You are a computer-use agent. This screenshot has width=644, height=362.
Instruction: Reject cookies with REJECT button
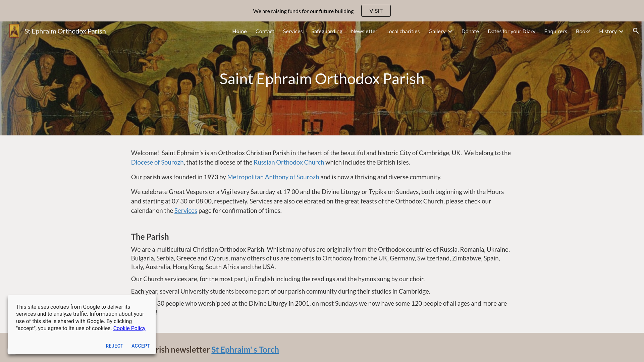pos(114,346)
